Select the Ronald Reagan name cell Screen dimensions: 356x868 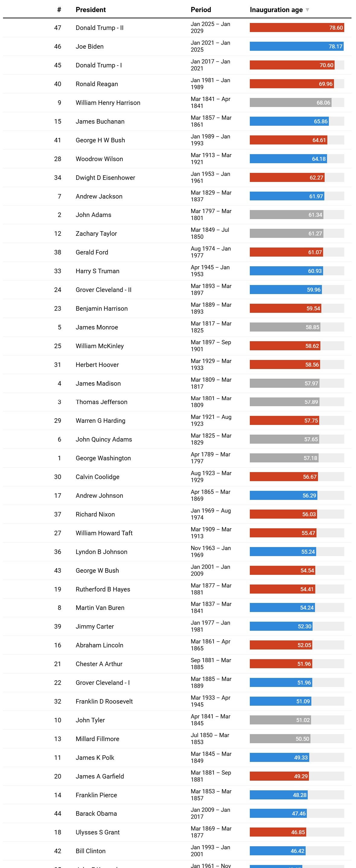97,84
